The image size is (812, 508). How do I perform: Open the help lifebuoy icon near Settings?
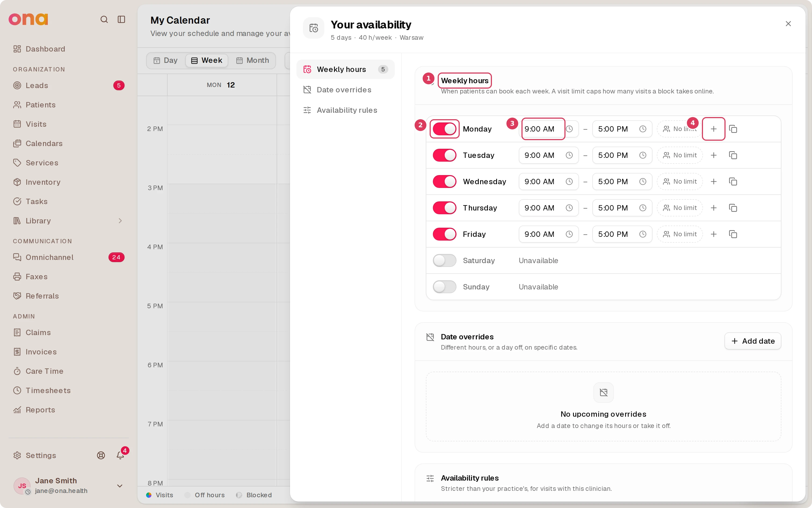pos(101,455)
